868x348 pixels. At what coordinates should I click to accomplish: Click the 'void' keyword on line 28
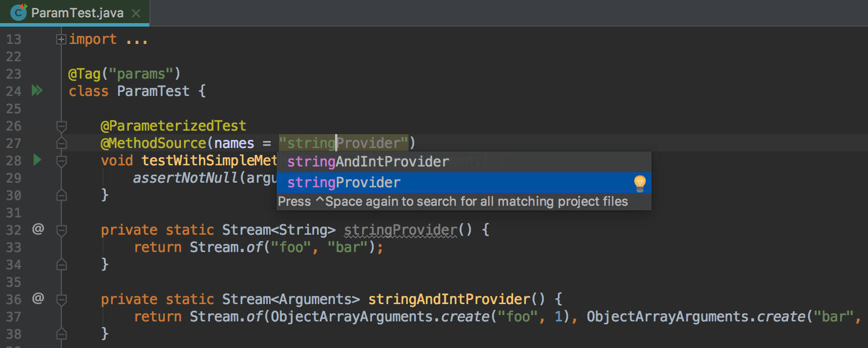(x=117, y=161)
